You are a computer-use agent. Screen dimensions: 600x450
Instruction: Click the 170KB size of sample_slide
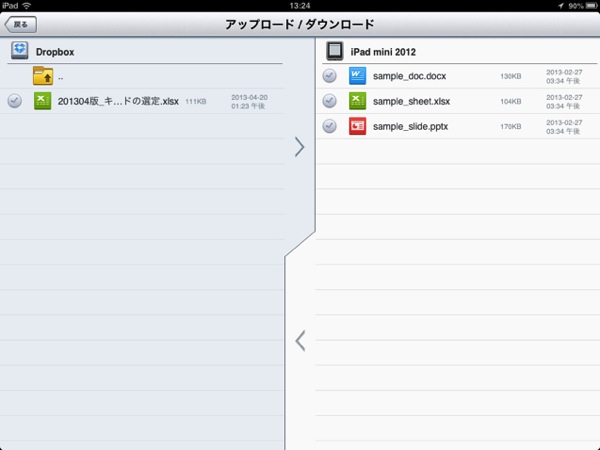[x=510, y=127]
